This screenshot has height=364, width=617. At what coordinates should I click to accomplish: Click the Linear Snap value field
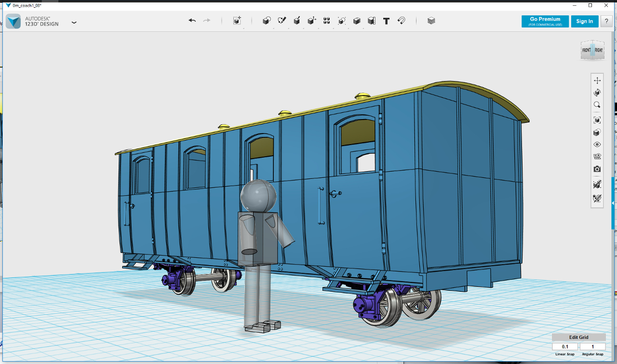pyautogui.click(x=565, y=347)
